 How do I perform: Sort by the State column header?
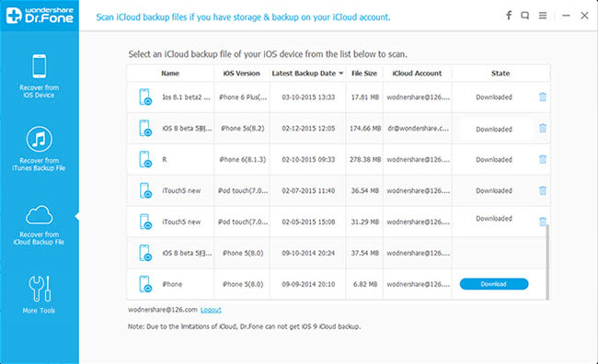click(500, 74)
